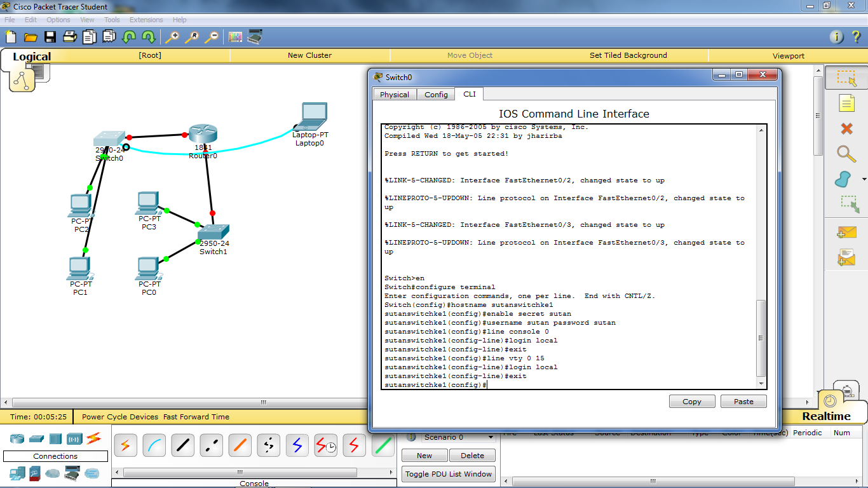868x488 pixels.
Task: Pick the dashed Copper Cross-Over cable
Action: pyautogui.click(x=212, y=445)
